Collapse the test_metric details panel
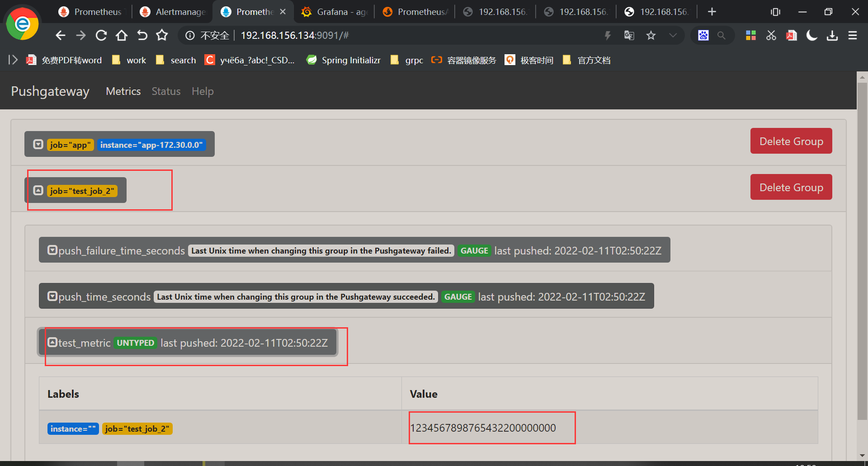Viewport: 868px width, 466px height. (52, 343)
